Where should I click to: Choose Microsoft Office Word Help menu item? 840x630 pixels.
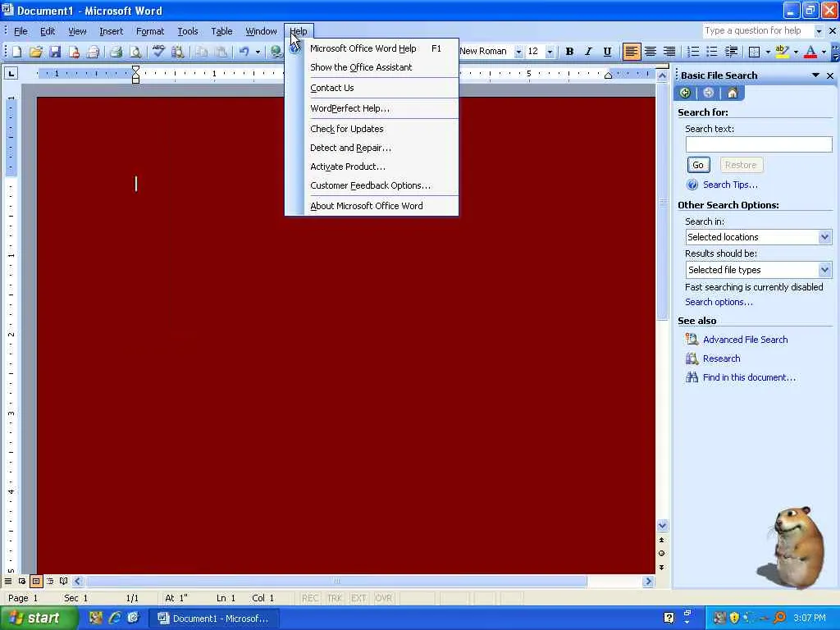(x=372, y=48)
